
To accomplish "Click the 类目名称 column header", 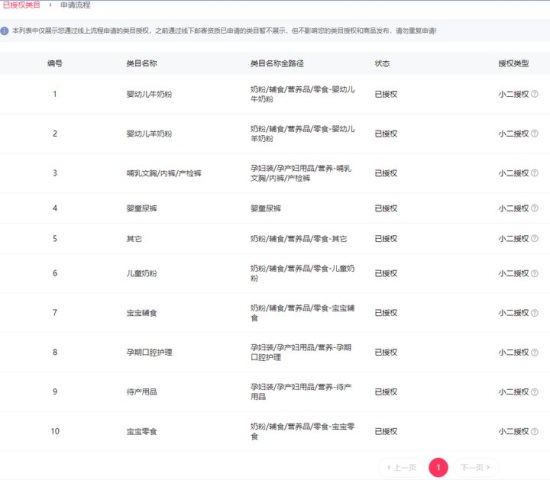I will click(142, 64).
